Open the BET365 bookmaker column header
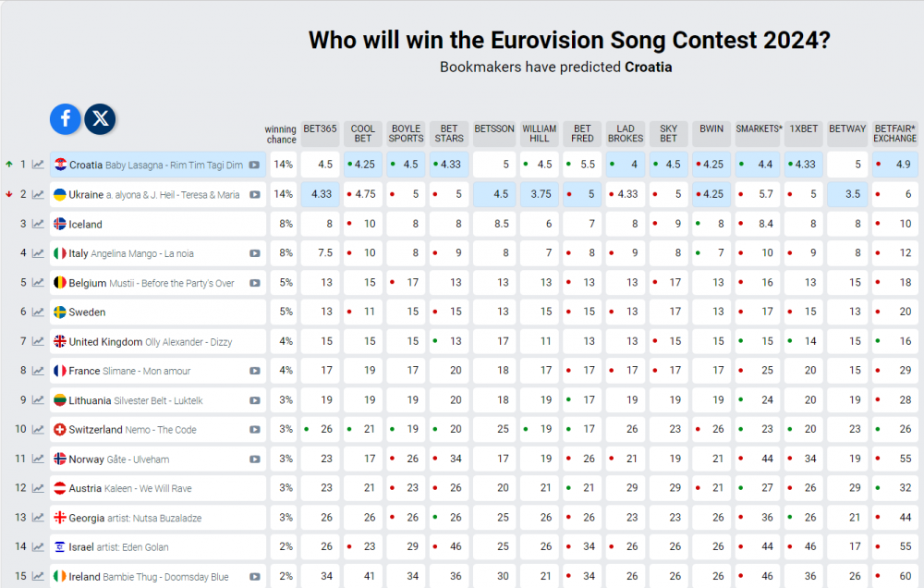Screen dimensions: 924x588 click(x=320, y=133)
